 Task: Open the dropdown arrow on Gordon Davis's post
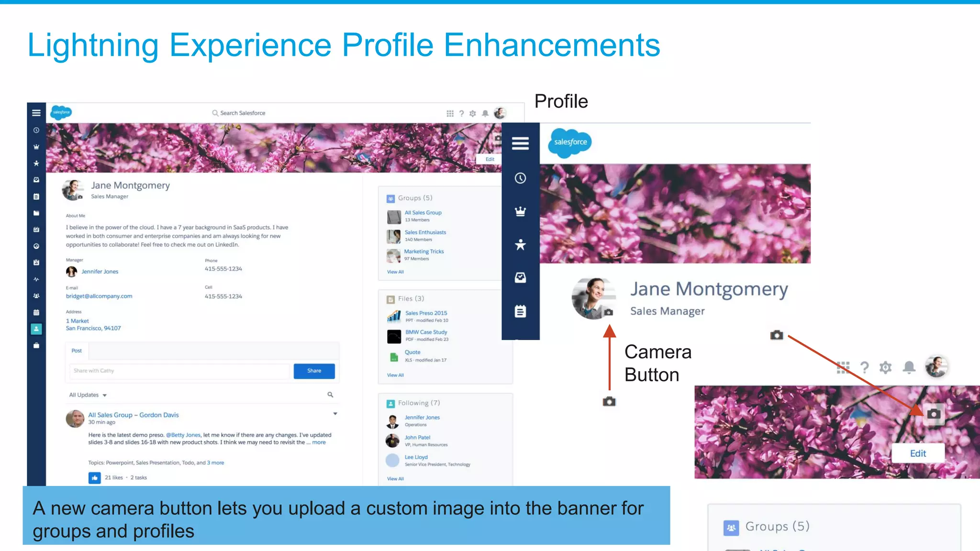pos(335,414)
